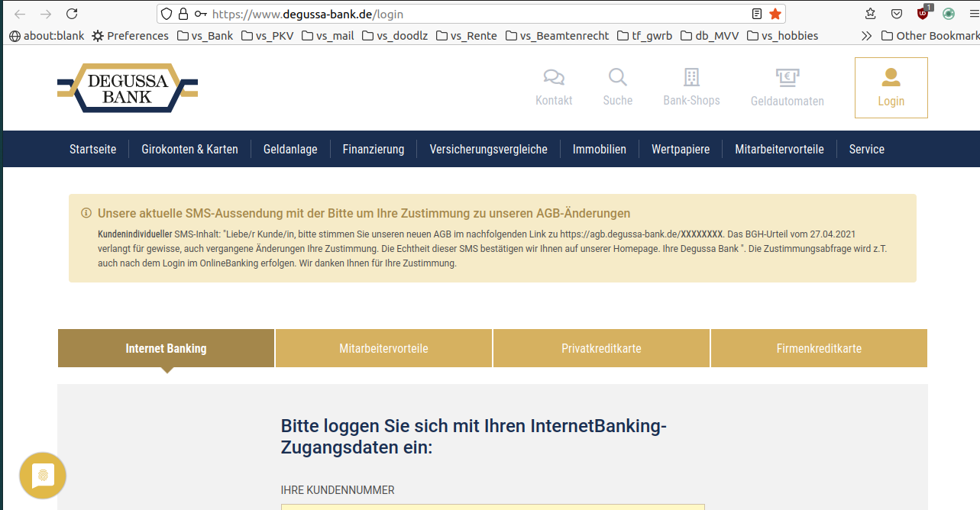Open the tf_gwrb bookmark folder
This screenshot has width=980, height=510.
coord(645,36)
